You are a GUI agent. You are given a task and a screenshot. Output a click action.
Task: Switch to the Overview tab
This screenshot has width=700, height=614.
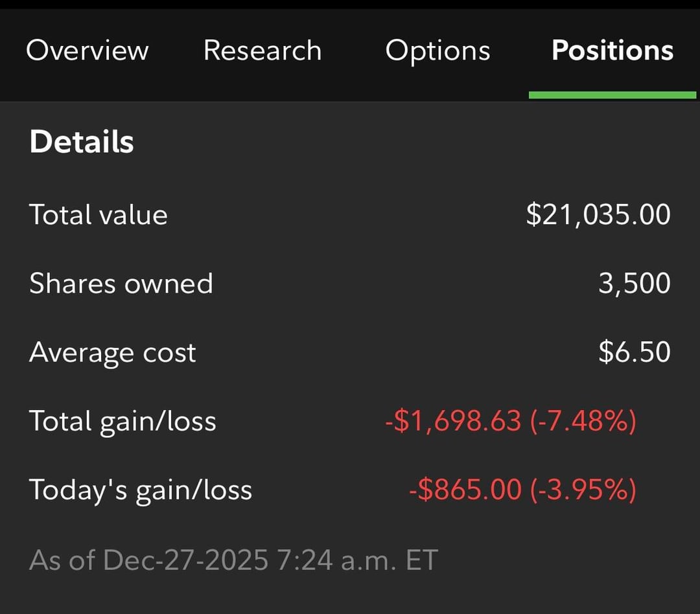tap(87, 51)
